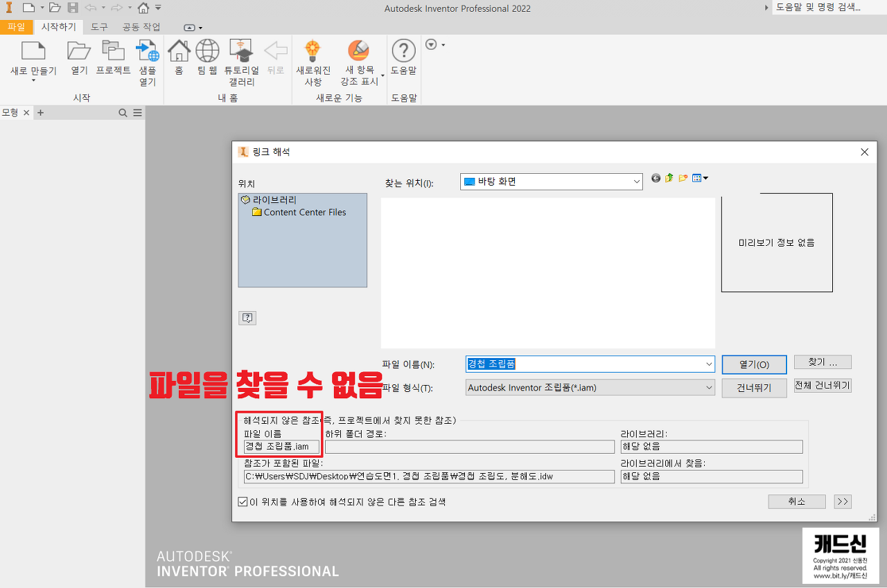This screenshot has height=588, width=887.
Task: Click the quick access Save disk icon
Action: coord(73,8)
